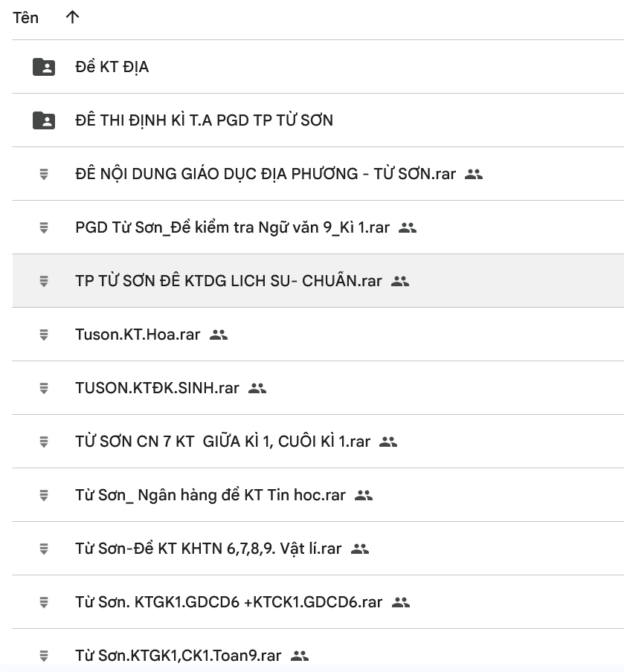
Task: Click shared icon beside TUSON.KTĐK.SINH.rar
Action: pyautogui.click(x=257, y=388)
